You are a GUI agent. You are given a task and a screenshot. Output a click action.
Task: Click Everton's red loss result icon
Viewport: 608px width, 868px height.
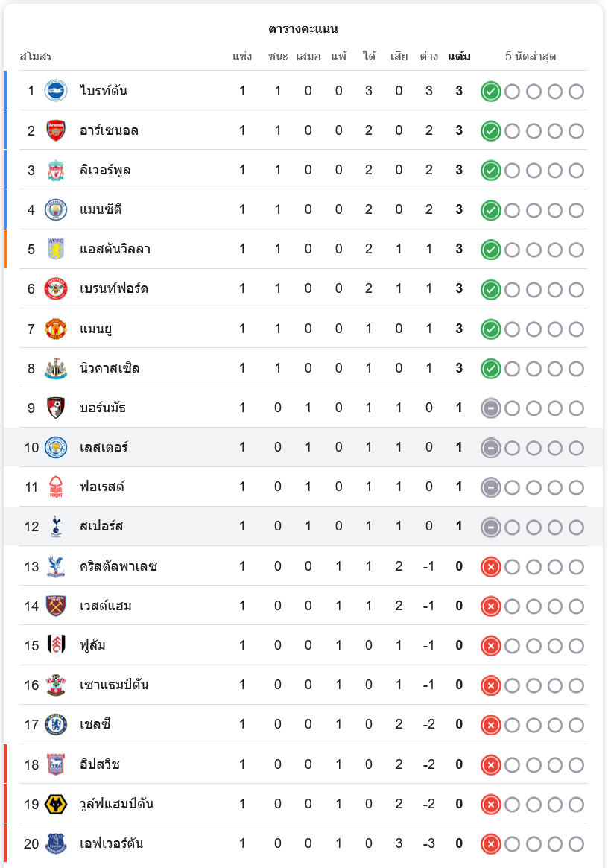pos(490,844)
